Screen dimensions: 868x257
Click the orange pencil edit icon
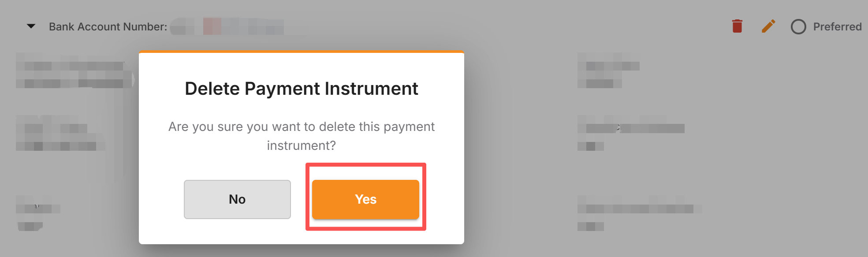[768, 26]
